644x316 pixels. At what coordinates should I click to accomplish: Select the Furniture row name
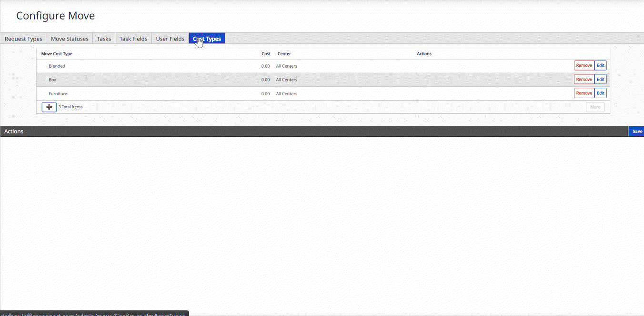click(x=58, y=94)
